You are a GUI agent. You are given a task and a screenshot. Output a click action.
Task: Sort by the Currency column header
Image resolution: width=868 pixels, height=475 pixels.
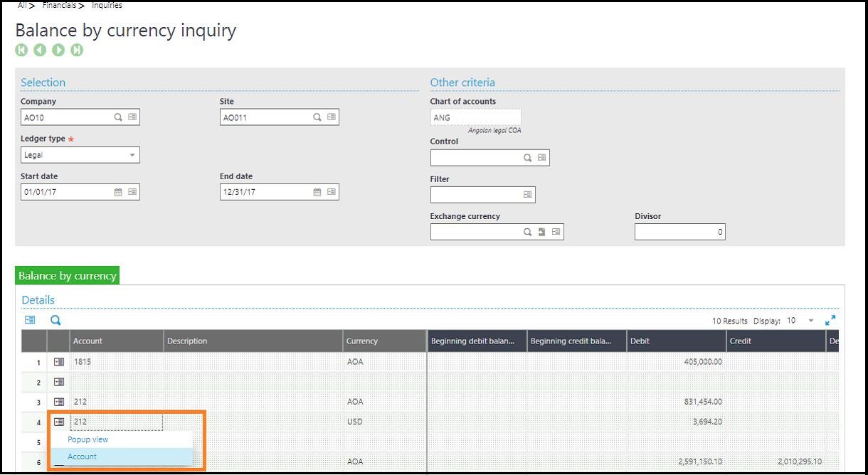(384, 341)
